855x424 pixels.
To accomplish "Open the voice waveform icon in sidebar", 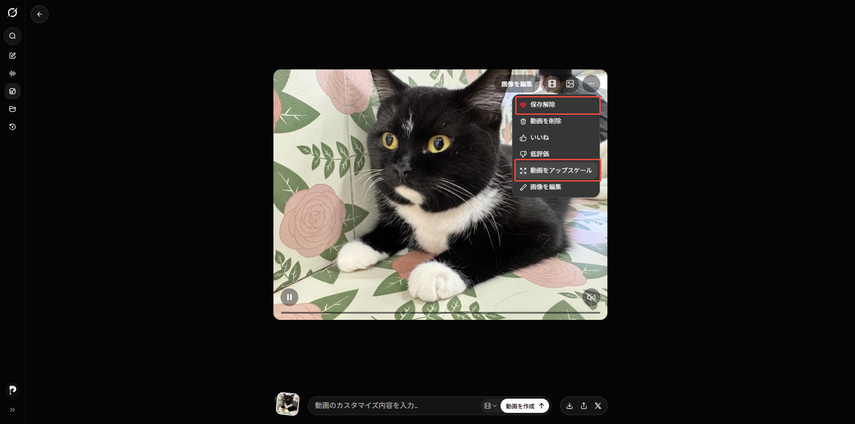I will (x=13, y=74).
